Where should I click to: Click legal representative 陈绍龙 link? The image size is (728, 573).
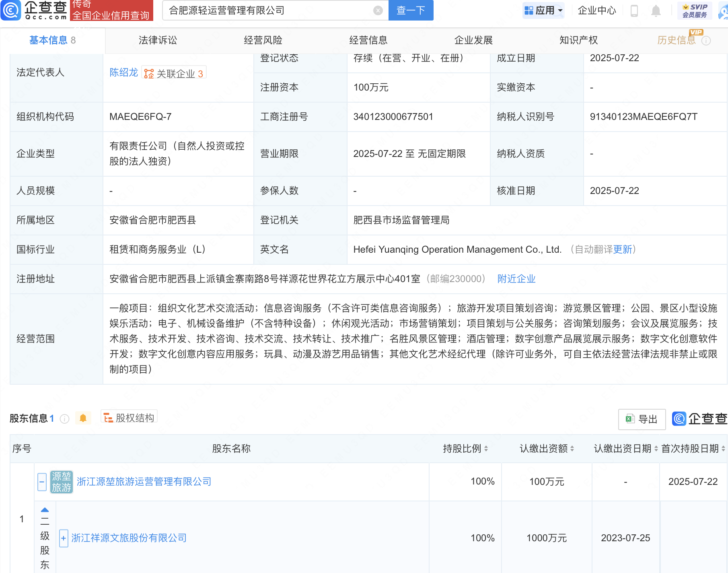(x=123, y=72)
